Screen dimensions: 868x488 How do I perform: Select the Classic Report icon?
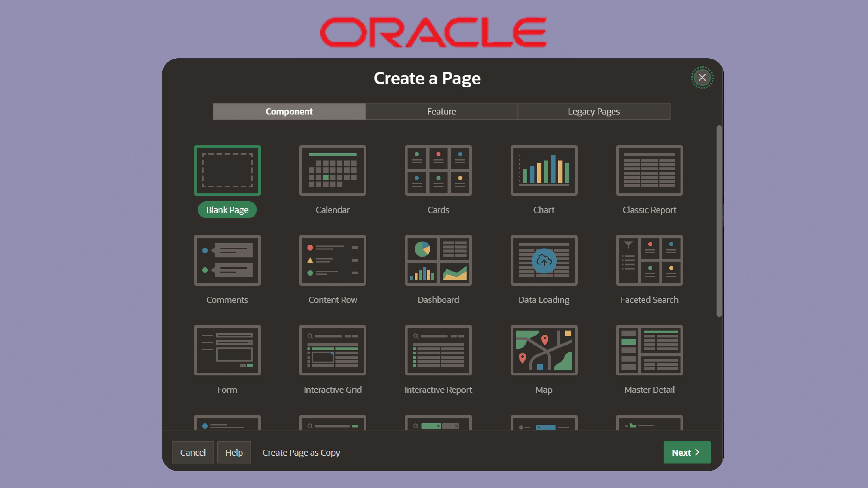coord(649,170)
